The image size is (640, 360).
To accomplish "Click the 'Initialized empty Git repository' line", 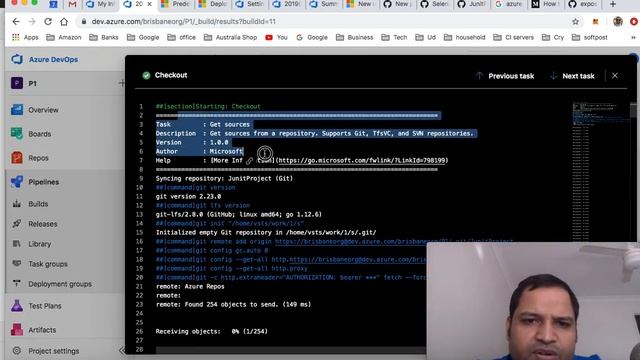I will coord(266,233).
